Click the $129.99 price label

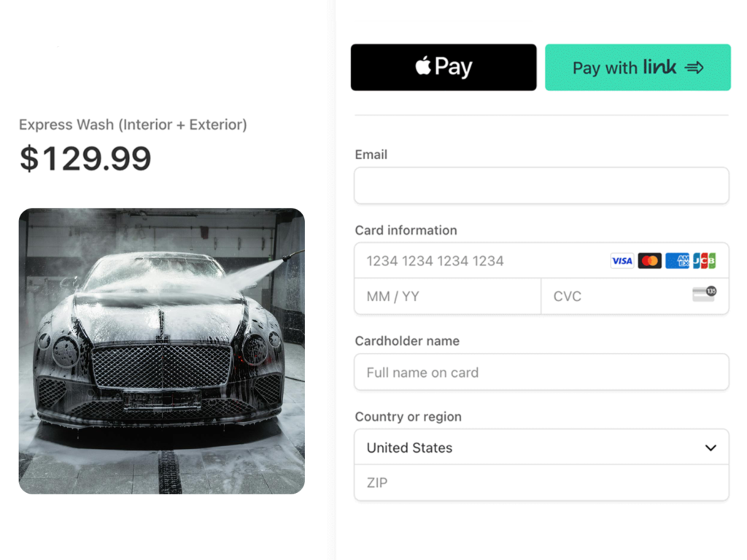tap(85, 159)
